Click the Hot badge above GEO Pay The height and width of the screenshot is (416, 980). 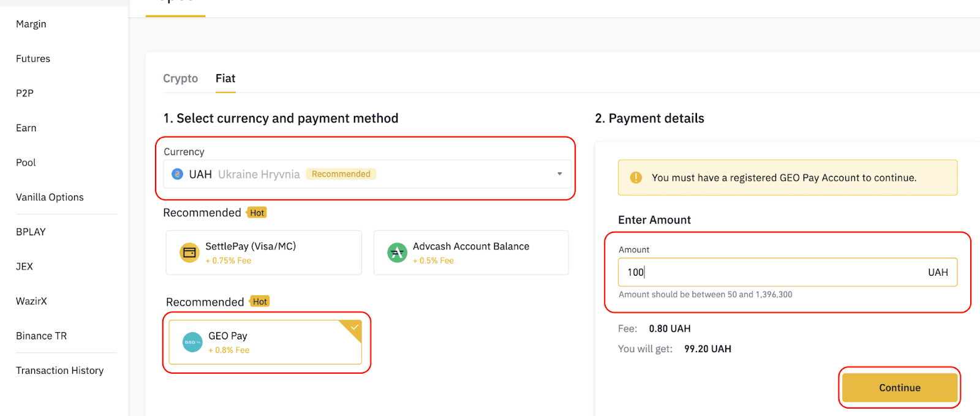260,301
